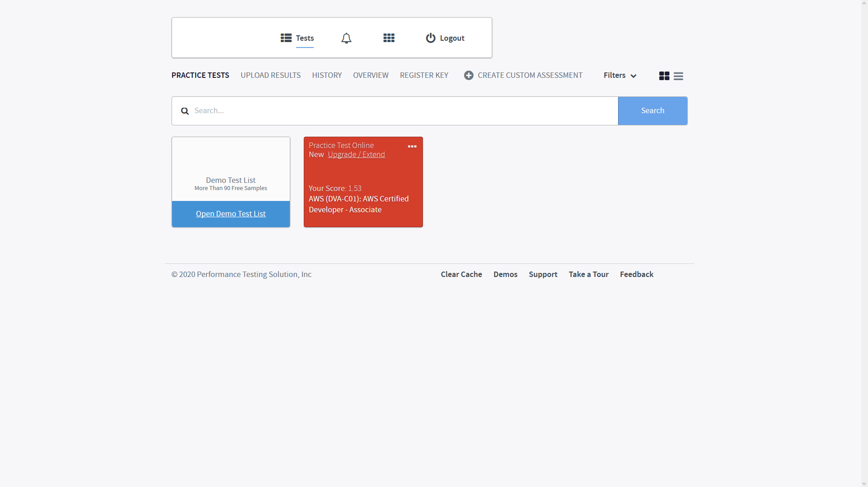Go to the History tab
Viewport: 868px width, 487px height.
[x=326, y=75]
